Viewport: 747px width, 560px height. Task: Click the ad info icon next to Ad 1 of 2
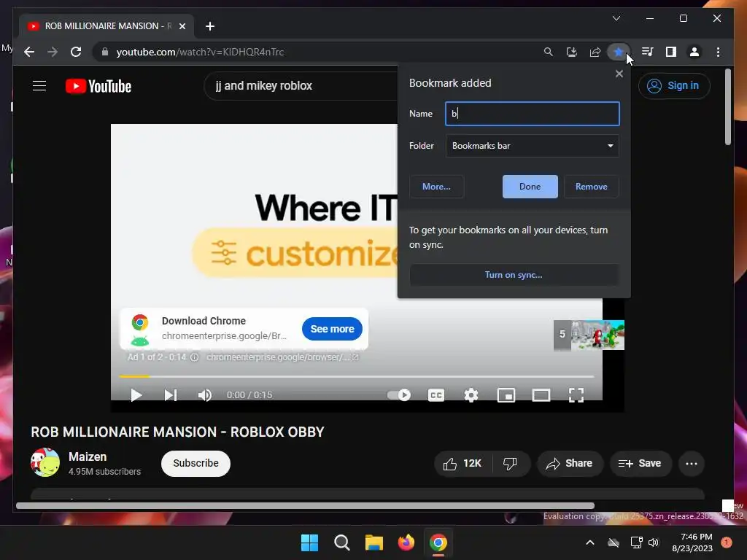point(194,357)
